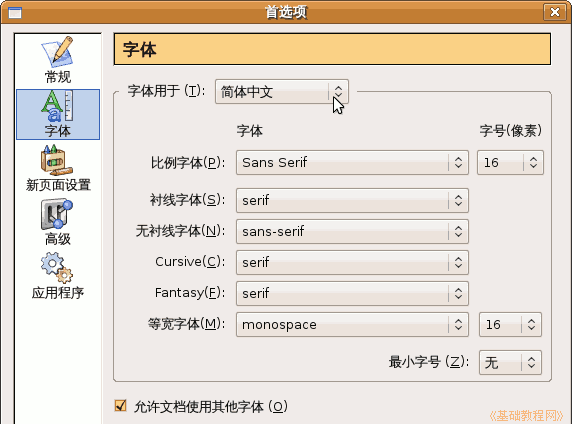The width and height of the screenshot is (572, 424).
Task: Expand the 衬线字体 serif font dropdown
Action: [x=352, y=200]
